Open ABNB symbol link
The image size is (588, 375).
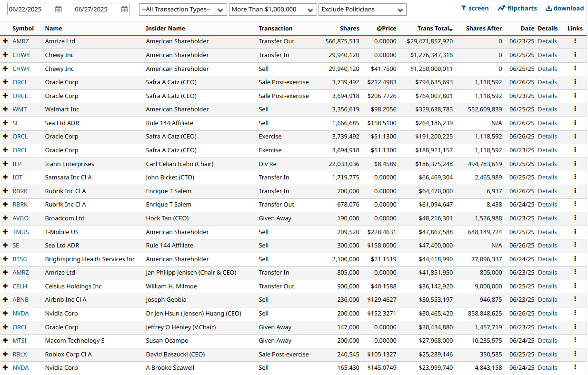(x=20, y=299)
